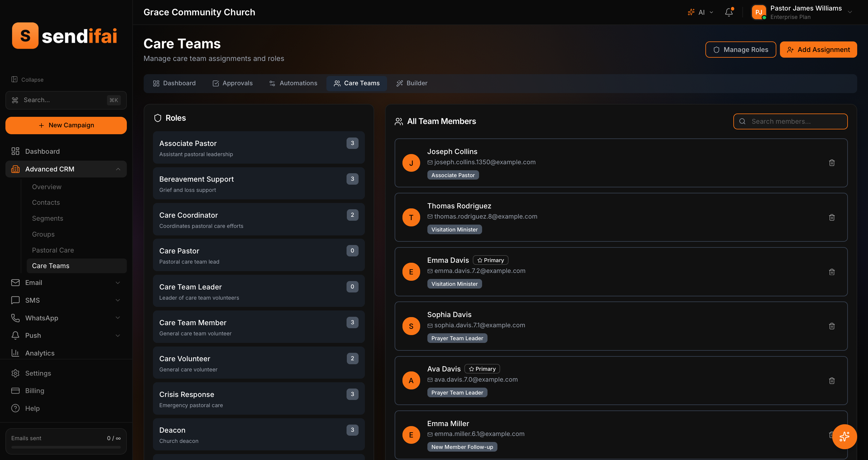Screen dimensions: 868x460
Task: Click trash icon for Thomas Rodriguez
Action: click(x=832, y=217)
